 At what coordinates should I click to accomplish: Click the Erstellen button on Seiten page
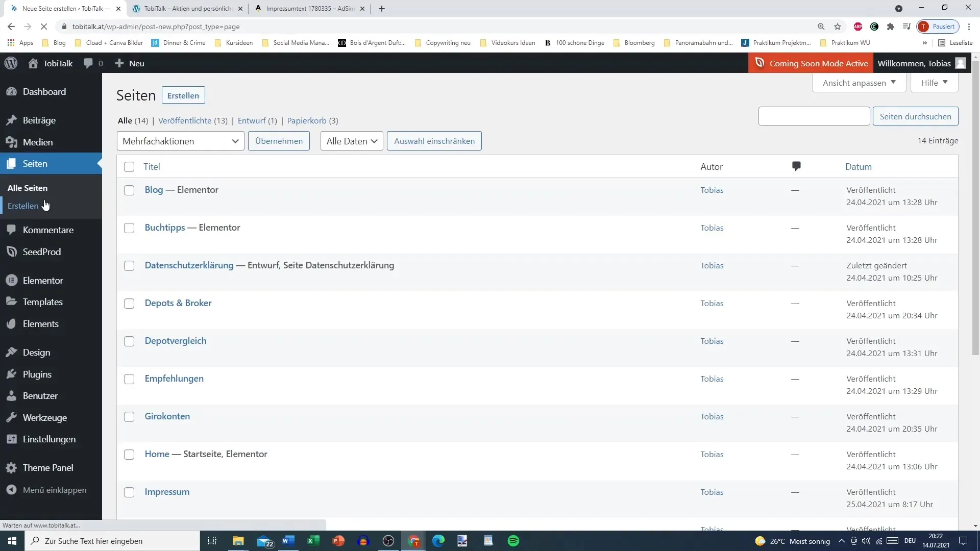click(184, 95)
